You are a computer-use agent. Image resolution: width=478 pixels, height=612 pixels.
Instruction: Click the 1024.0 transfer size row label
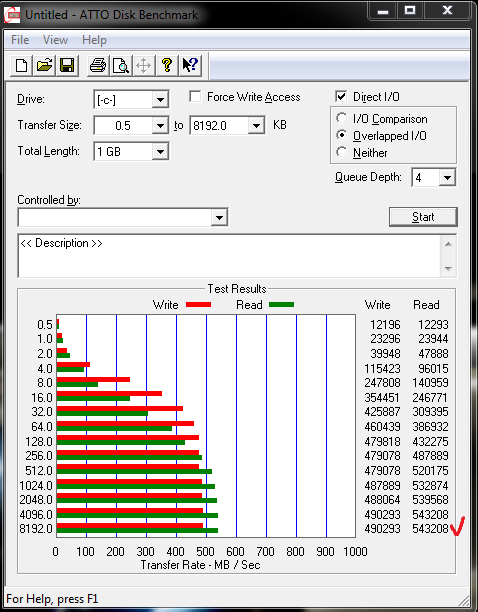(x=36, y=486)
